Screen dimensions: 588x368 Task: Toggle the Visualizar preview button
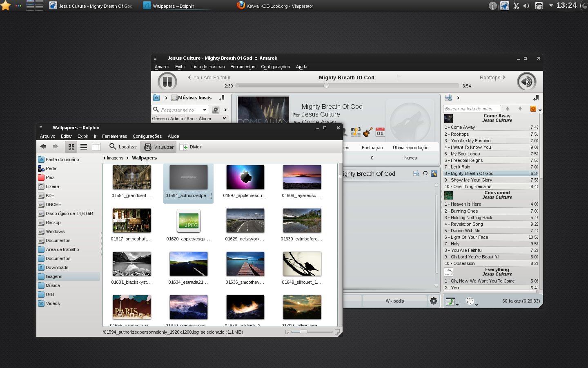[x=159, y=147]
